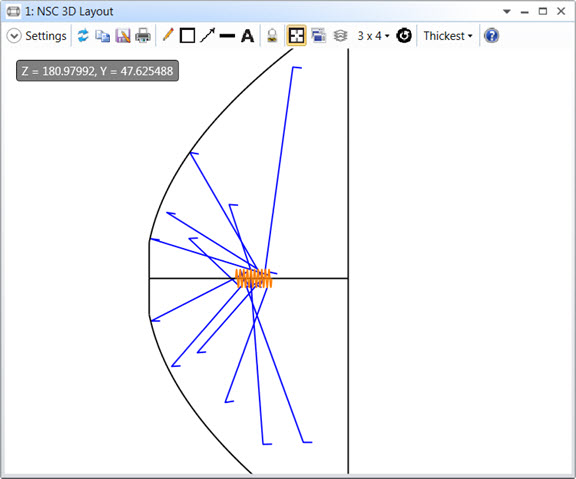Toggle the highlighted zoom-to-fit button
Image resolution: width=576 pixels, height=479 pixels.
(296, 36)
